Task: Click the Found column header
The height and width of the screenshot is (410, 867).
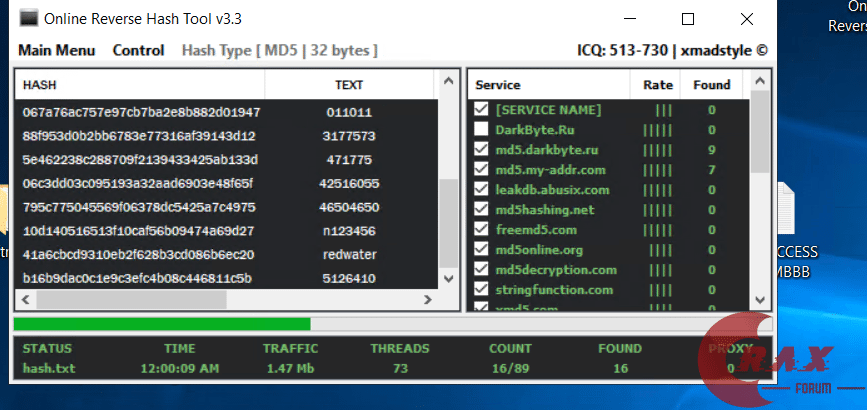Action: click(712, 85)
